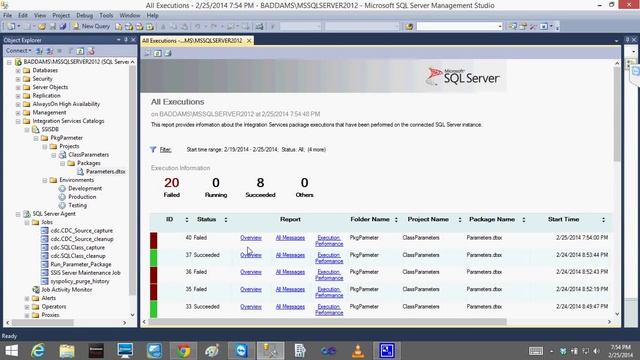Click the Object Explorer horizontal scrollbar thumb
This screenshot has width=640, height=360.
[42, 323]
